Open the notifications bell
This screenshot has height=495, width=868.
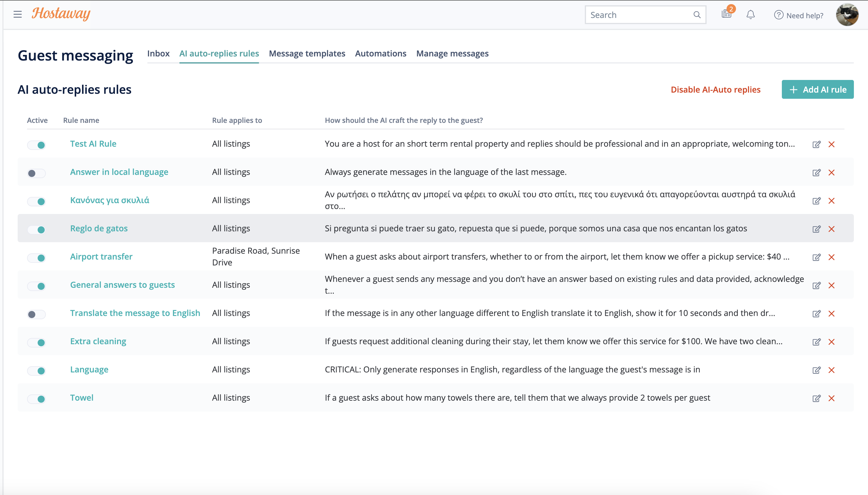750,15
